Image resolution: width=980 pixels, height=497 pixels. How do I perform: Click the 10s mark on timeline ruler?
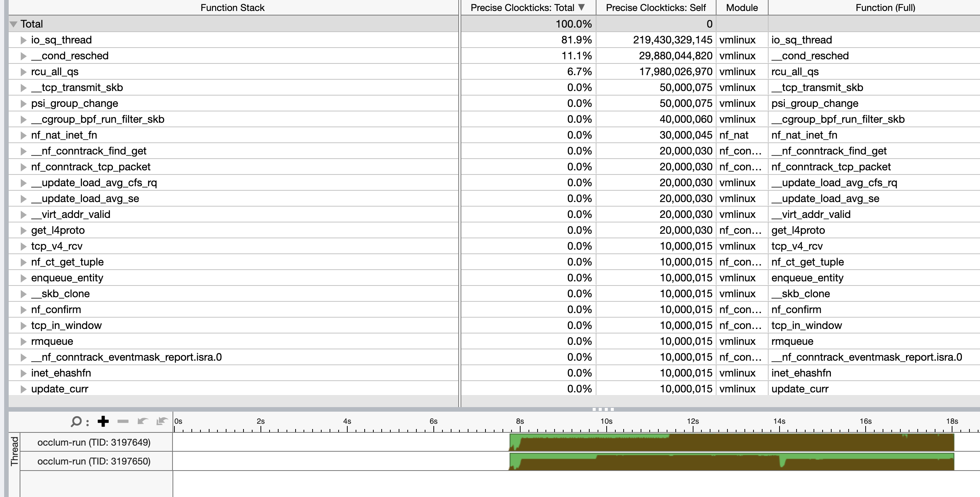tap(606, 421)
